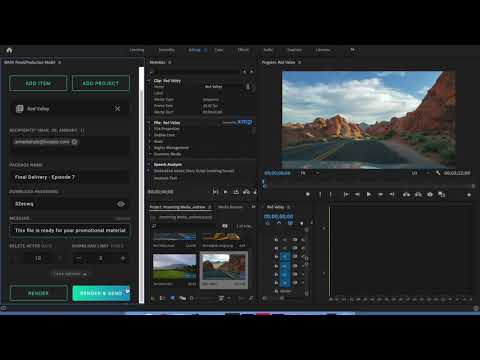Play the clip in Metadata panel
The image size is (480, 360).
click(x=226, y=192)
